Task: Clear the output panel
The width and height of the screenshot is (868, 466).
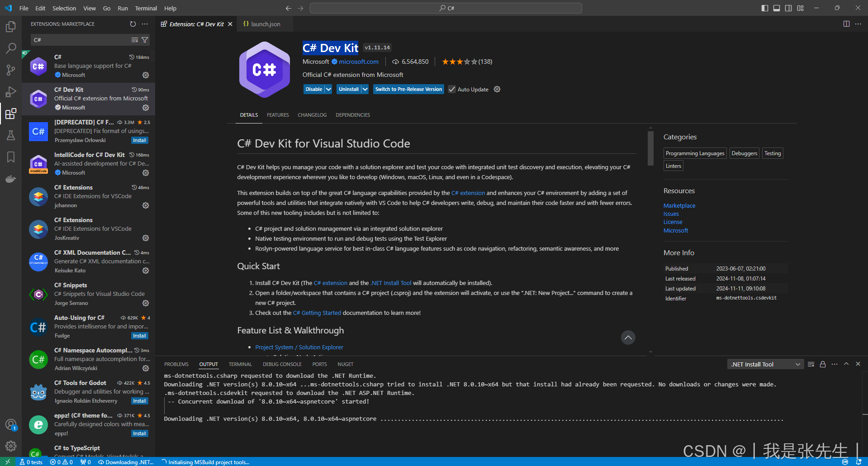Action: (x=811, y=364)
